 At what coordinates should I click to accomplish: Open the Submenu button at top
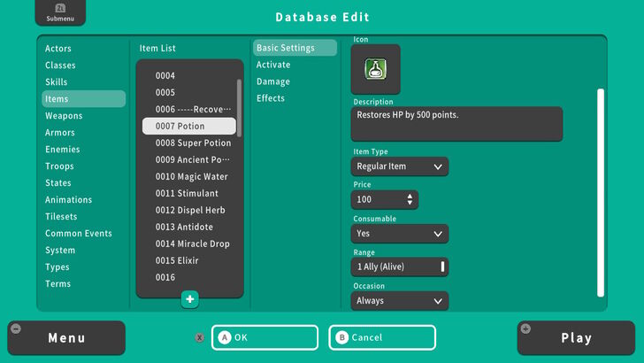[60, 12]
